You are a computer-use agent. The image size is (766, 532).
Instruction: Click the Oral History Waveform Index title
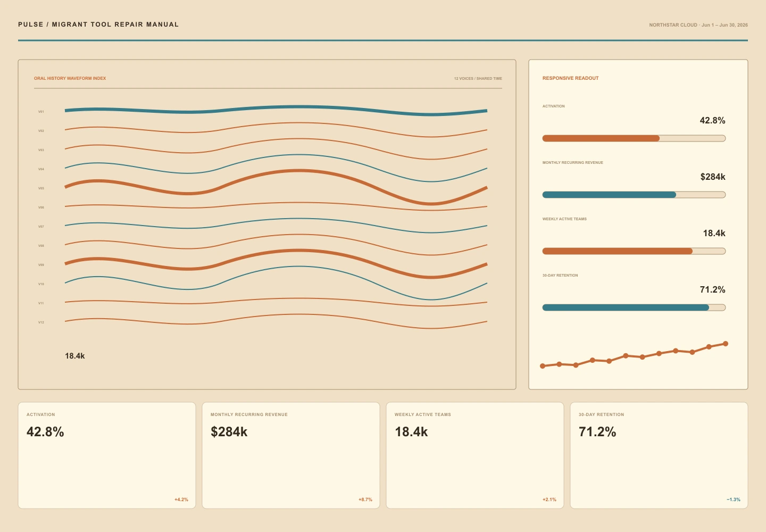(70, 78)
